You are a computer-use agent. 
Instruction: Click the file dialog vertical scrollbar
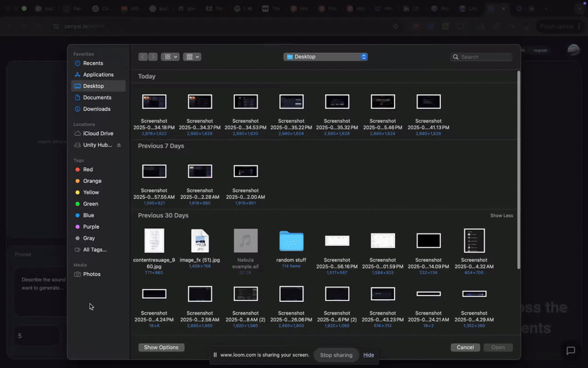click(x=519, y=170)
